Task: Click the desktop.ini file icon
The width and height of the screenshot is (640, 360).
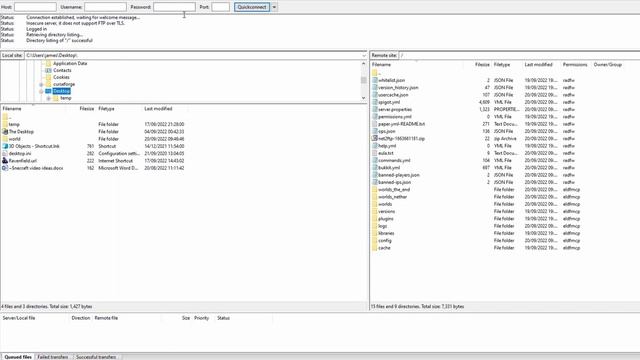Action: [5, 153]
